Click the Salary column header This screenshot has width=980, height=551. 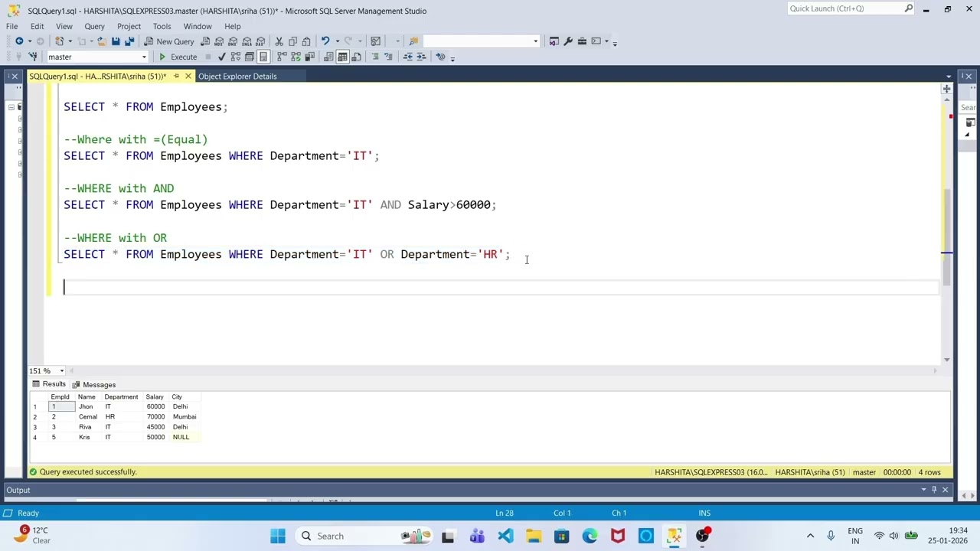155,397
